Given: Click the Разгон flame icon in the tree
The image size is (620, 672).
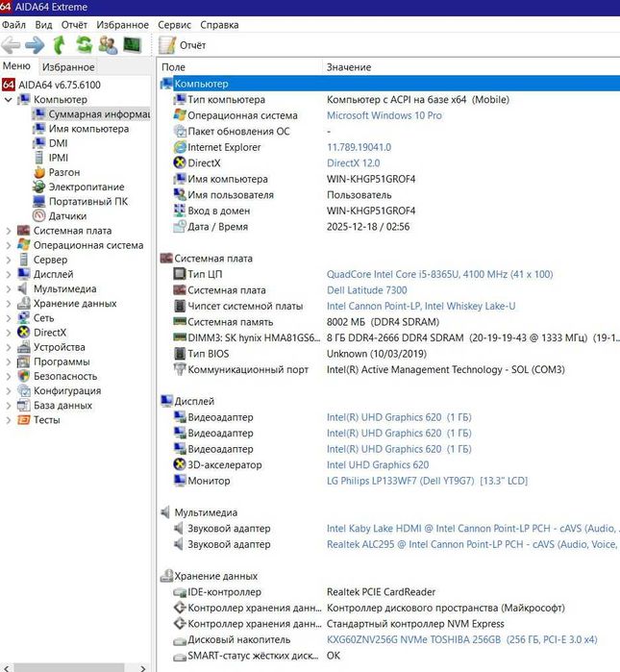Looking at the screenshot, I should (x=39, y=172).
